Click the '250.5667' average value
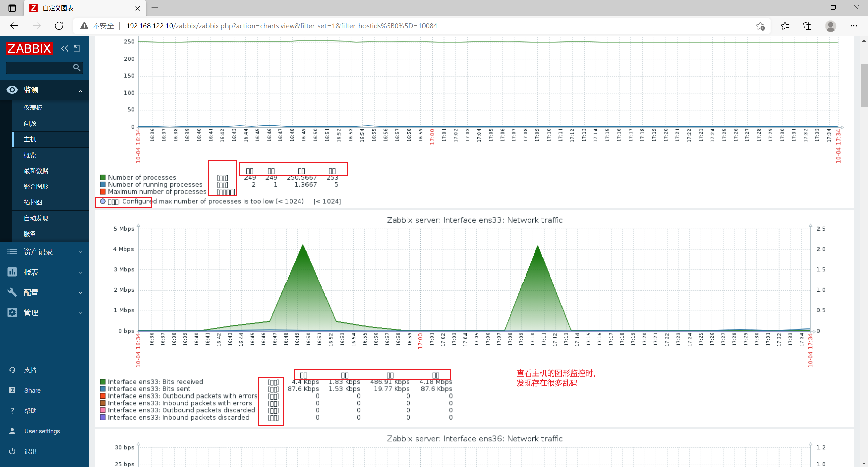 coord(302,178)
